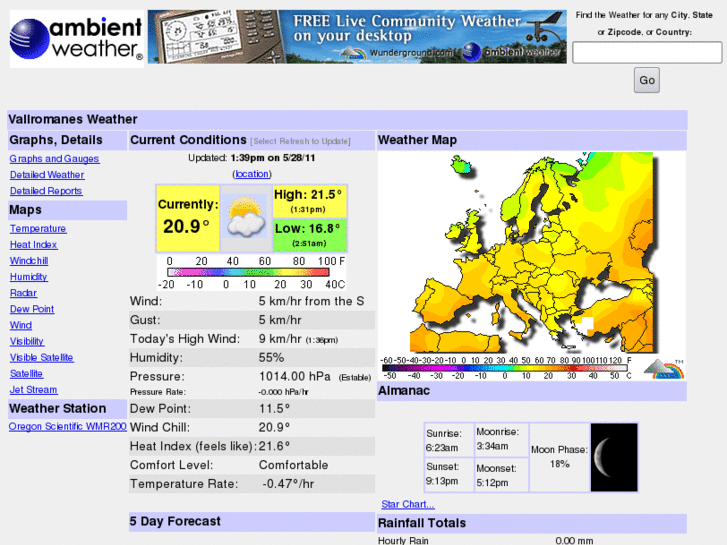This screenshot has height=545, width=727.
Task: Click the partly cloudy condition icon
Action: (x=246, y=217)
